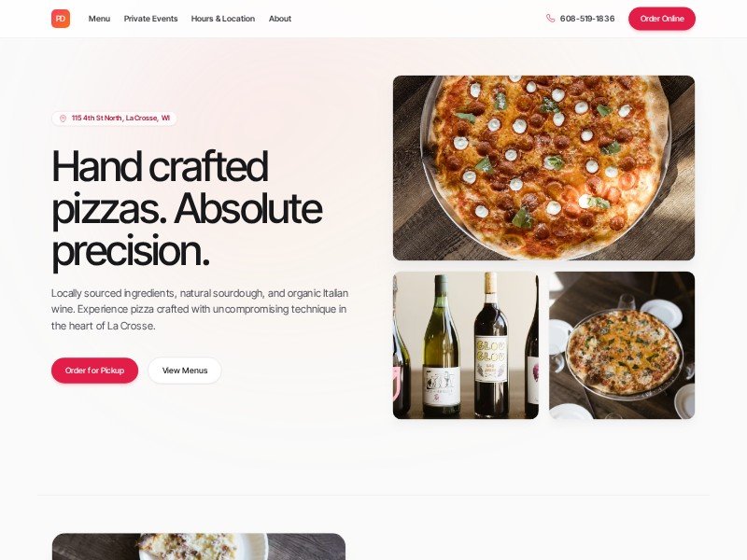
Task: Open the large pepperoni pizza photo
Action: coord(543,168)
